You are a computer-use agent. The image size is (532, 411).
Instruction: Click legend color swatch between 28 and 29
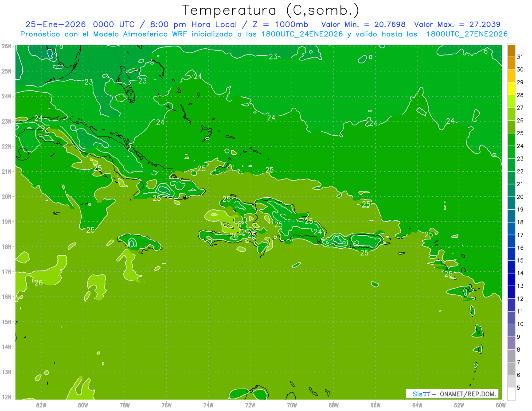pyautogui.click(x=511, y=89)
